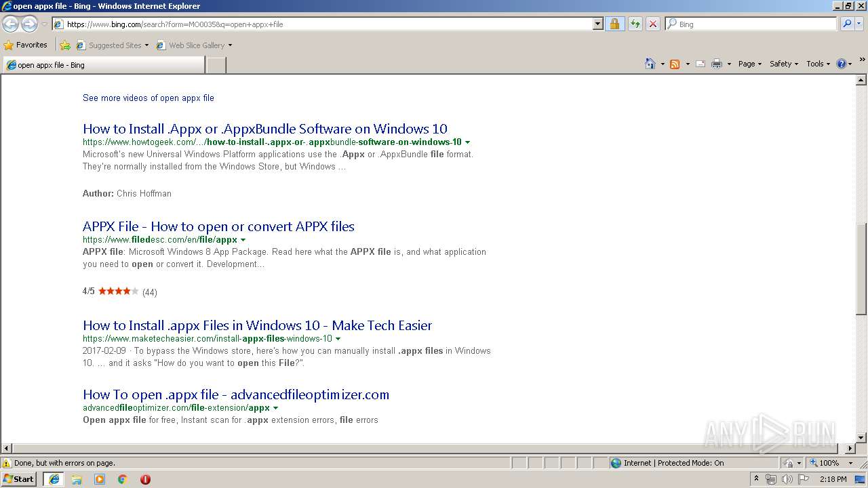
Task: Open Windows Media Player taskbar icon
Action: (100, 479)
